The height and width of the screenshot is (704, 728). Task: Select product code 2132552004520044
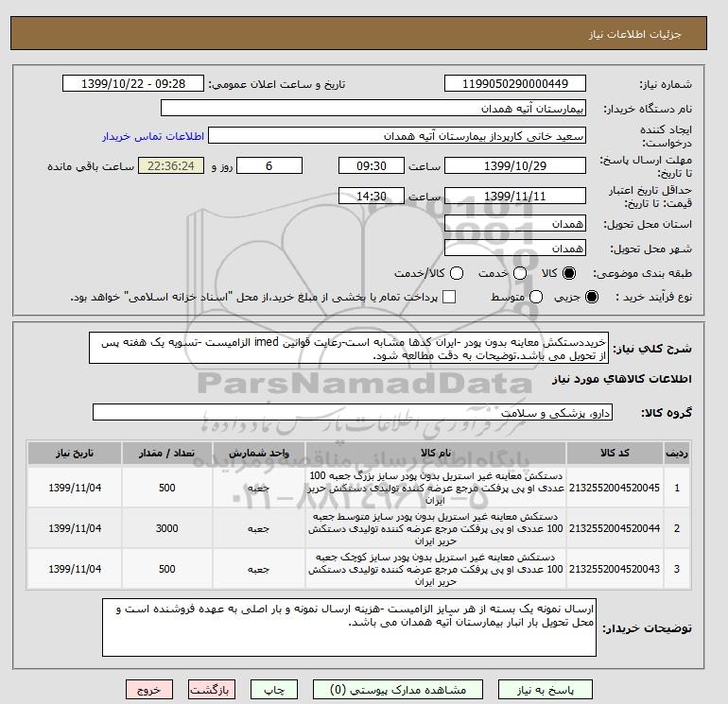[x=615, y=528]
